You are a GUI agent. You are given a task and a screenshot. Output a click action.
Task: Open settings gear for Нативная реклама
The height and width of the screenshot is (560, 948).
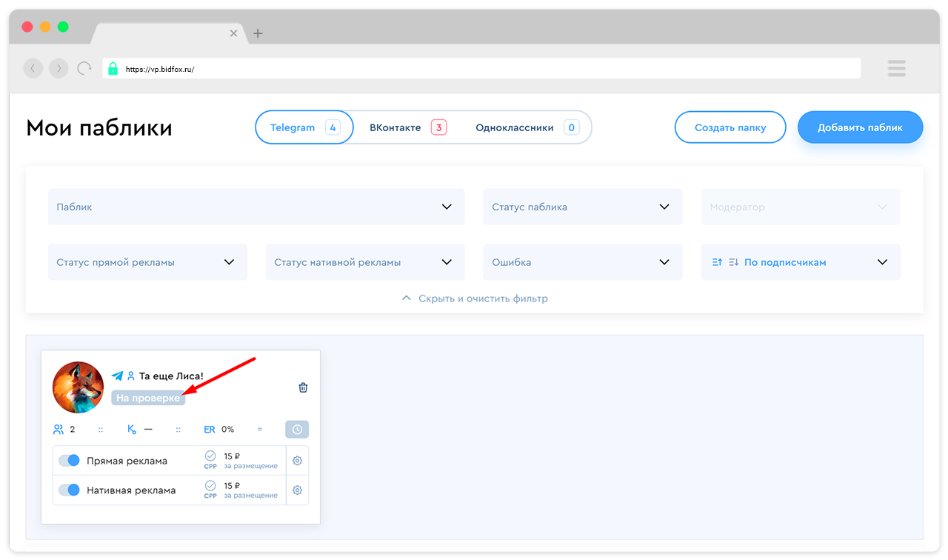[x=297, y=490]
